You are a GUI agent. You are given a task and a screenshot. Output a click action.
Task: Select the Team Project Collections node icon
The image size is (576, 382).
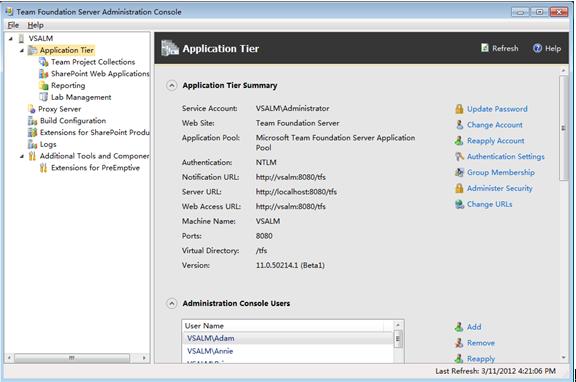click(x=43, y=62)
